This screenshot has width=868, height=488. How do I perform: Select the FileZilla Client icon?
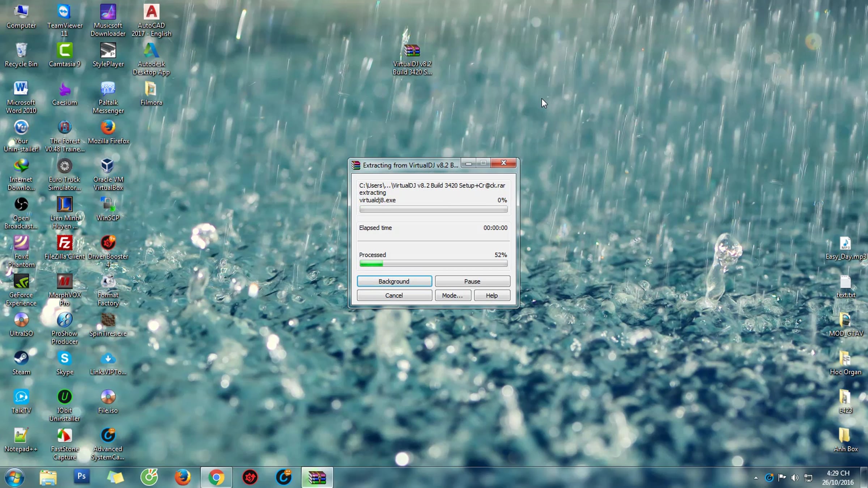(x=64, y=243)
